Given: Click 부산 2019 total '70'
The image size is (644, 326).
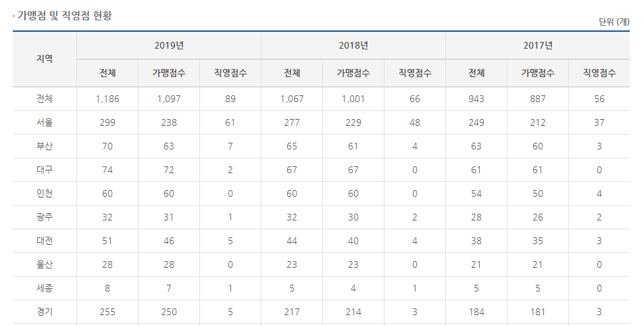Looking at the screenshot, I should (x=107, y=146).
